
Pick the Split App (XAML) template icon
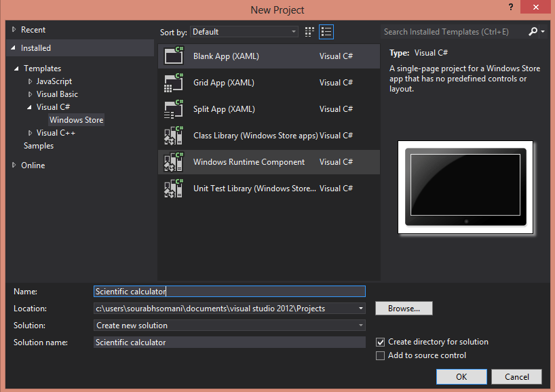click(174, 109)
